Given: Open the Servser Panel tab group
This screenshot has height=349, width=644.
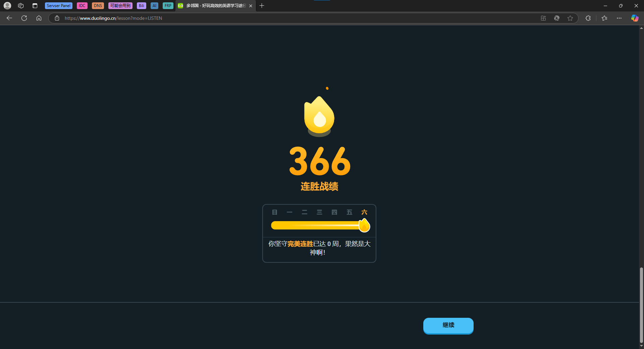Looking at the screenshot, I should pos(58,6).
